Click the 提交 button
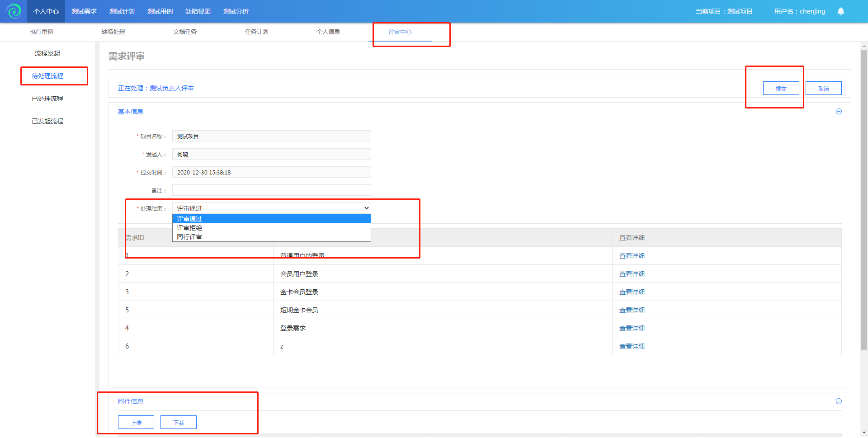 click(781, 89)
